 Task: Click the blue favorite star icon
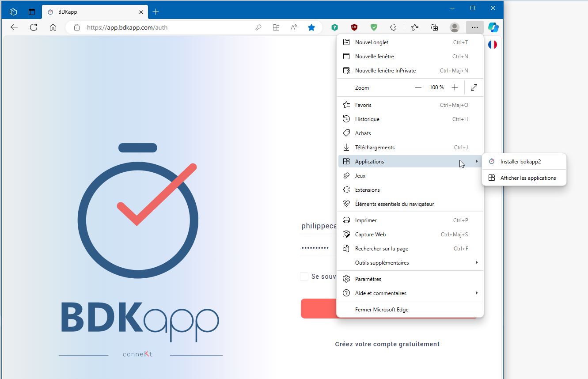[x=311, y=27]
